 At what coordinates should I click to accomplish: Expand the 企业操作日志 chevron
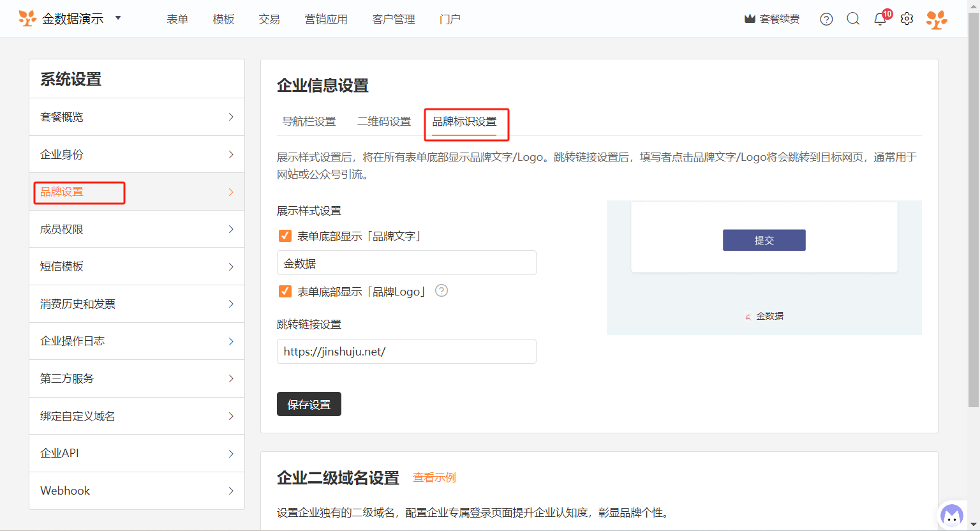(x=231, y=341)
